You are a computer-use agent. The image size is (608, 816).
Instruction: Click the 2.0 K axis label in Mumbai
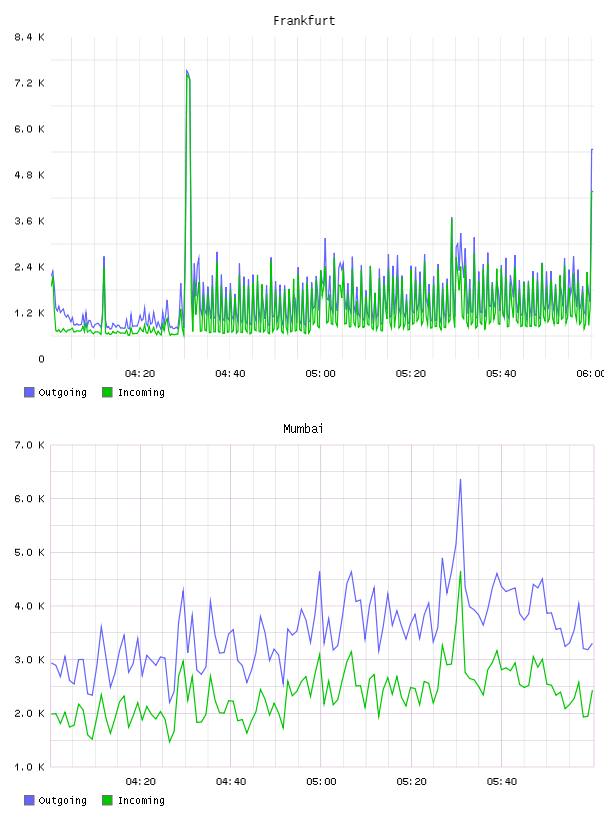click(30, 713)
